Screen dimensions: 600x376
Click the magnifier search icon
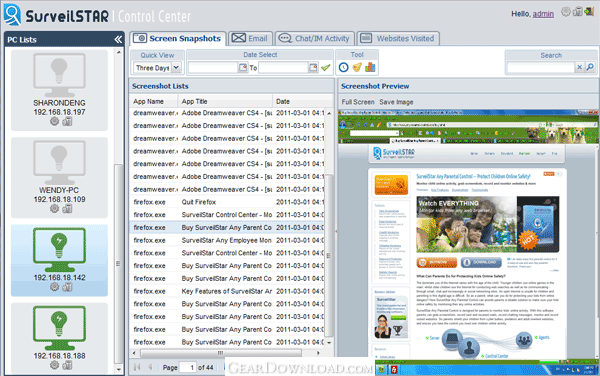coord(590,67)
